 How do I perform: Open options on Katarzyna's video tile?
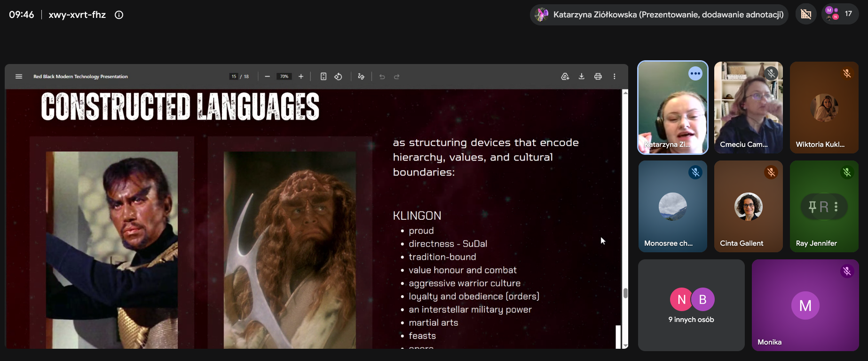695,73
